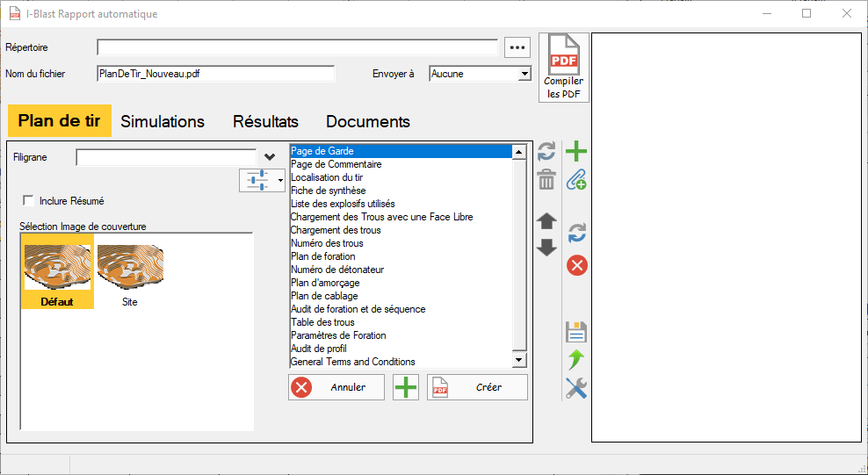
Task: Expand the Filigrane dropdown chevron
Action: (x=270, y=157)
